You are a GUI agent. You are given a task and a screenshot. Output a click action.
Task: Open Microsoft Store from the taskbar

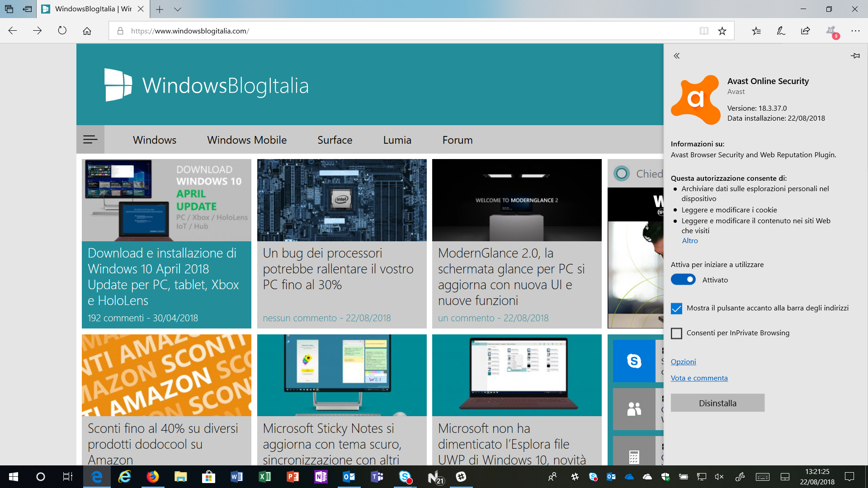click(x=208, y=477)
